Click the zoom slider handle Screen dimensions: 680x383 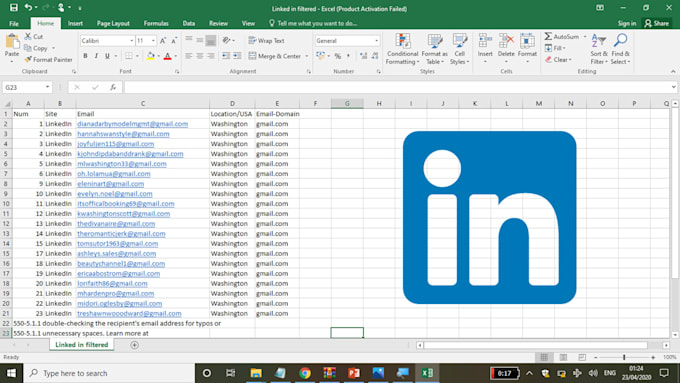[624, 357]
